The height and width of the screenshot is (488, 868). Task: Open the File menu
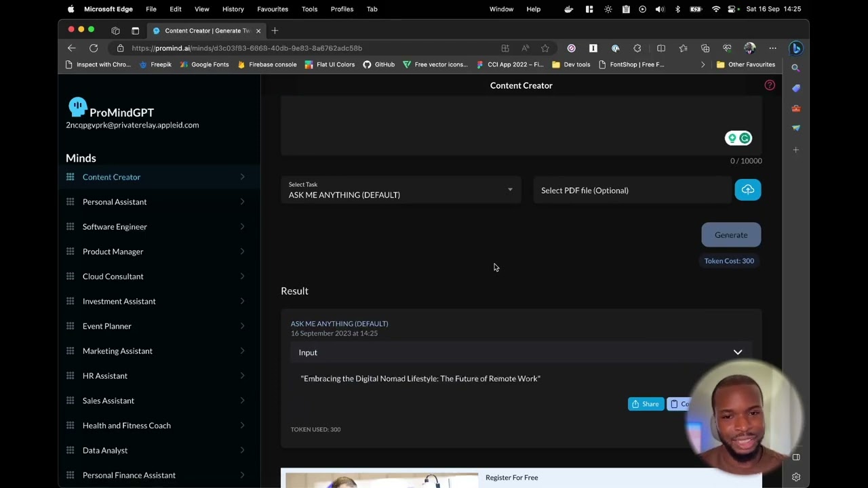point(151,9)
